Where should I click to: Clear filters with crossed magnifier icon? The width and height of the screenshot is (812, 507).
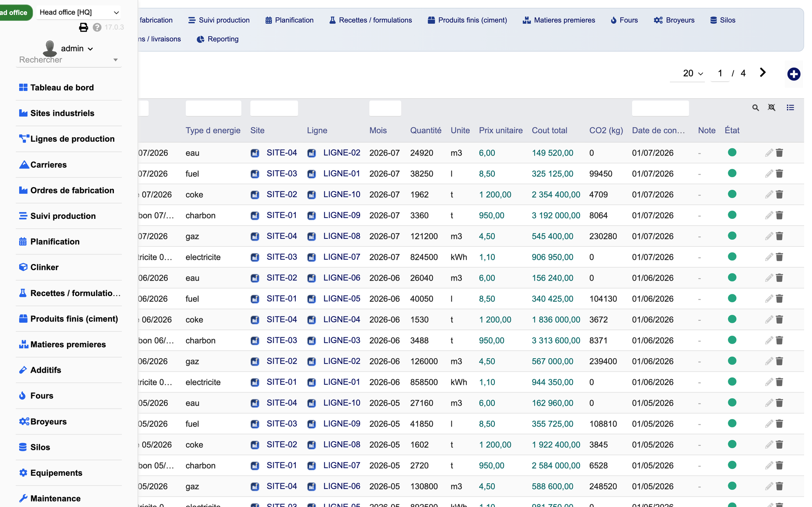(x=772, y=108)
